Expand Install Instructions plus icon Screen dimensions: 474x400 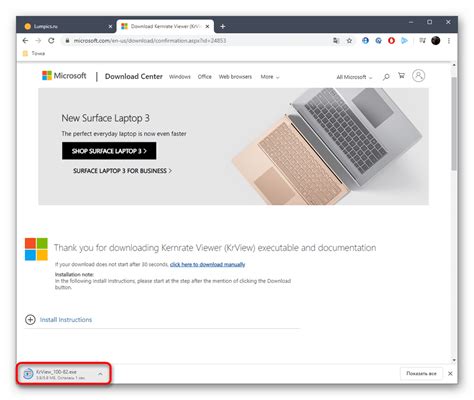pos(30,320)
